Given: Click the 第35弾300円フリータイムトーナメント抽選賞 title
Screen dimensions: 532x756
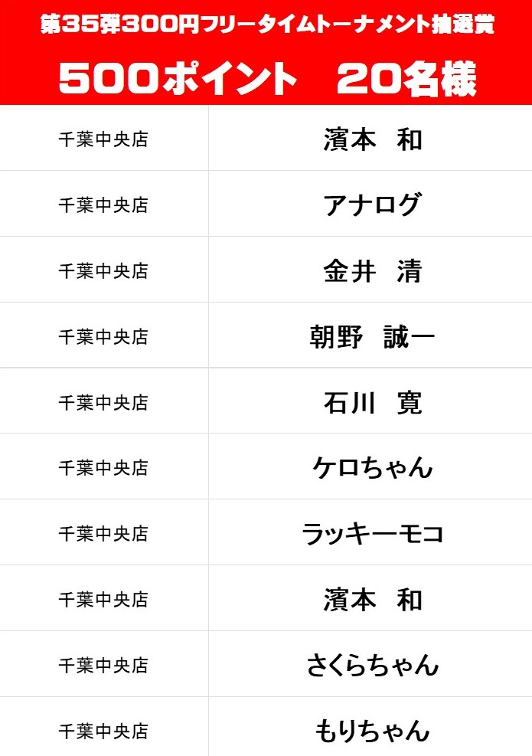Looking at the screenshot, I should pos(266,25).
